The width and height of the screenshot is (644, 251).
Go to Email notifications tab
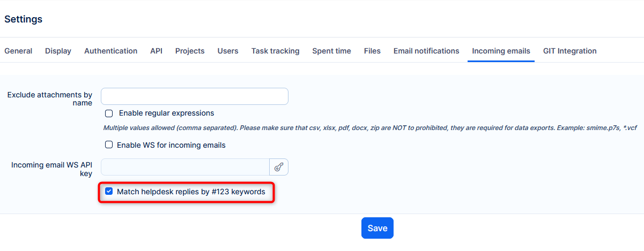coord(426,51)
